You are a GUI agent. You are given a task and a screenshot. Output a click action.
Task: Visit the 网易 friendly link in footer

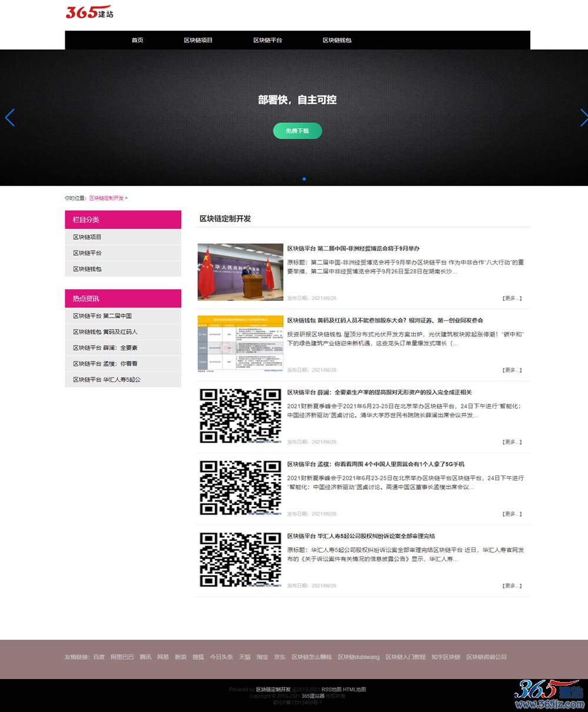click(163, 657)
